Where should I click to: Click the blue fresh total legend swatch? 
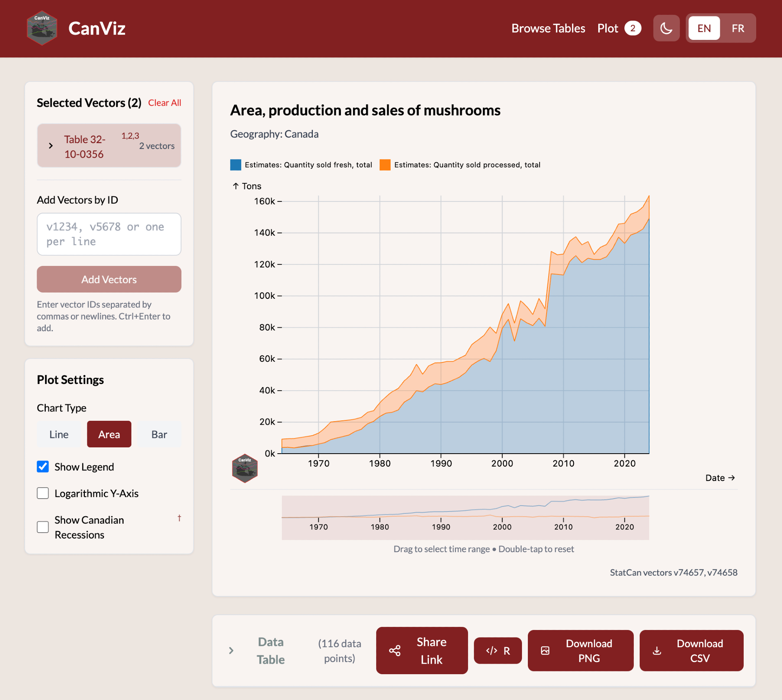[x=236, y=165]
